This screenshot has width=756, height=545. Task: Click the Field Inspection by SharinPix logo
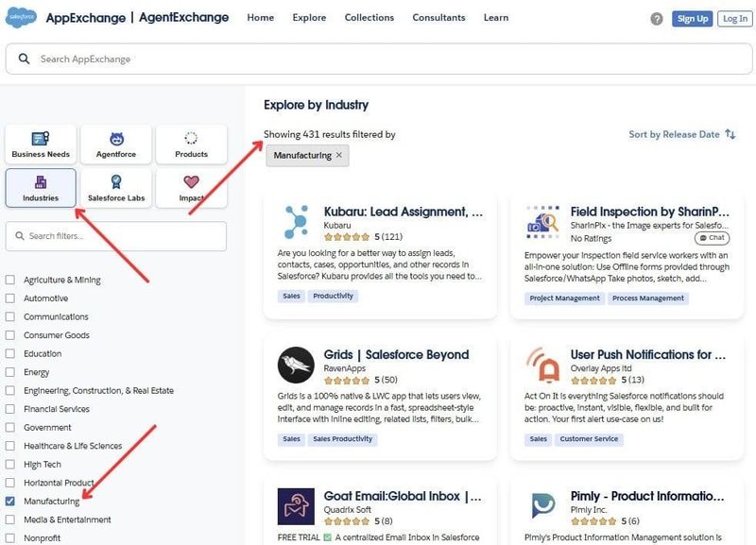tap(542, 222)
